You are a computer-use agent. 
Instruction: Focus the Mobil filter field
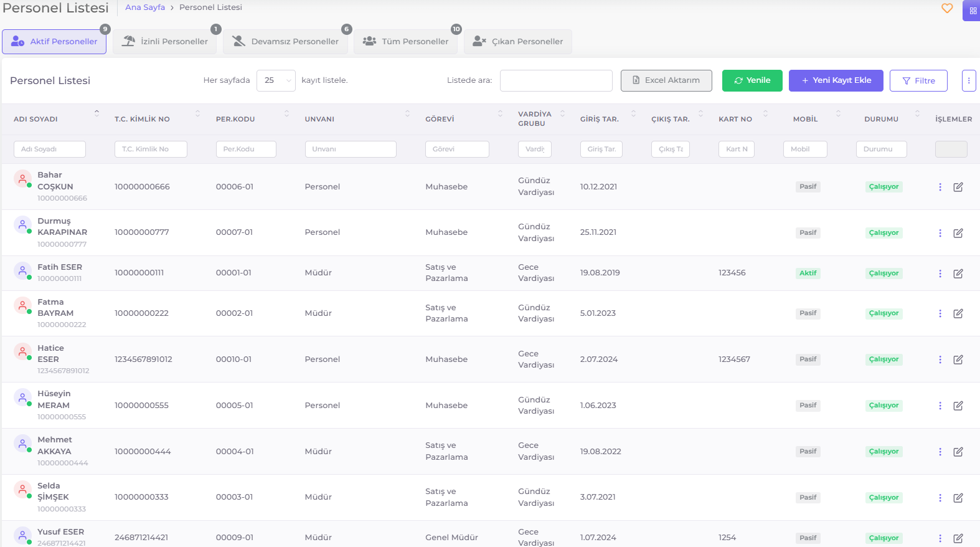(x=805, y=149)
